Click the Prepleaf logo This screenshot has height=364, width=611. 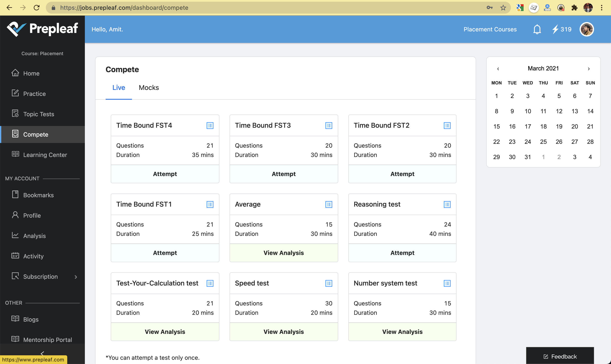pos(42,29)
